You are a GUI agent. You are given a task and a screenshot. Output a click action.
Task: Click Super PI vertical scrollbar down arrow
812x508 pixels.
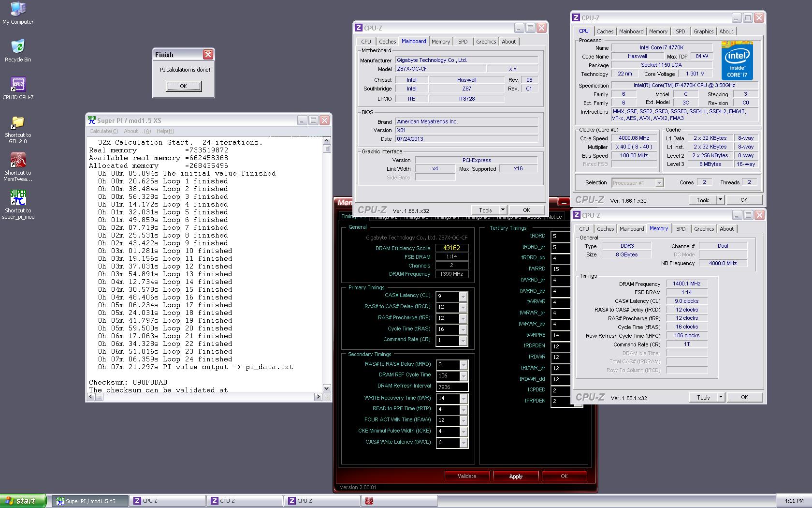(327, 388)
